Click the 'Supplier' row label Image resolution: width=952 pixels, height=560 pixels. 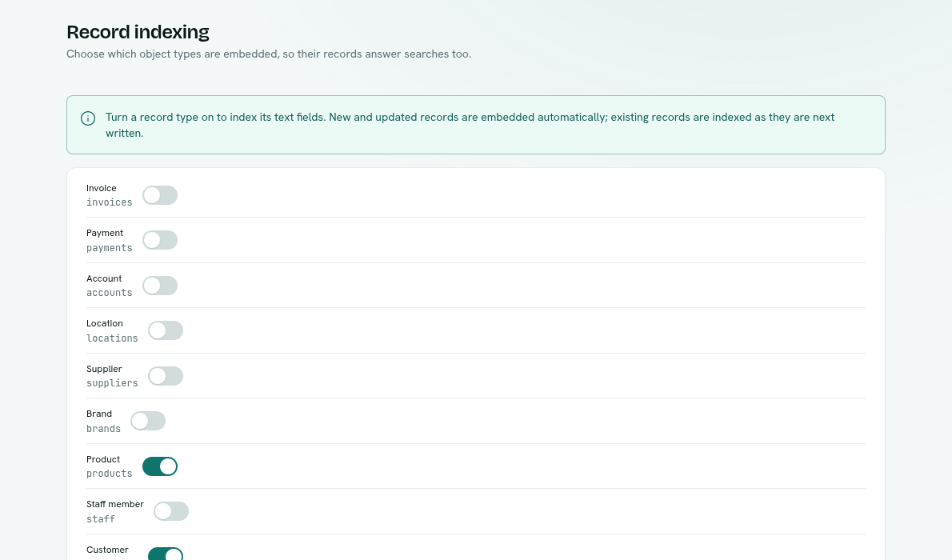tap(104, 370)
